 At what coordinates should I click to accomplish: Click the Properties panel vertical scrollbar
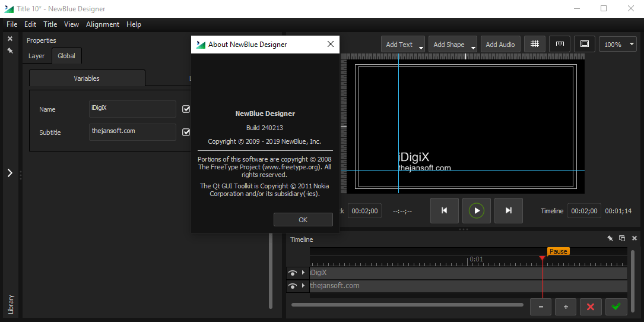271,271
